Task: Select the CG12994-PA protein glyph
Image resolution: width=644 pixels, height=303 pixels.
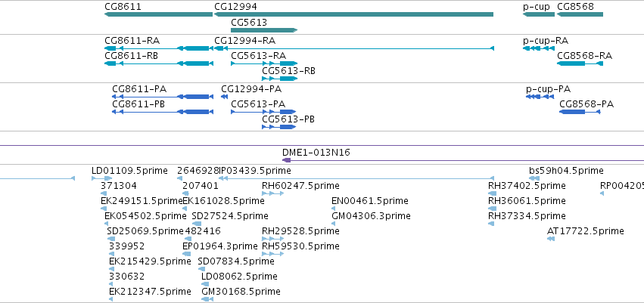Action: tap(224, 97)
